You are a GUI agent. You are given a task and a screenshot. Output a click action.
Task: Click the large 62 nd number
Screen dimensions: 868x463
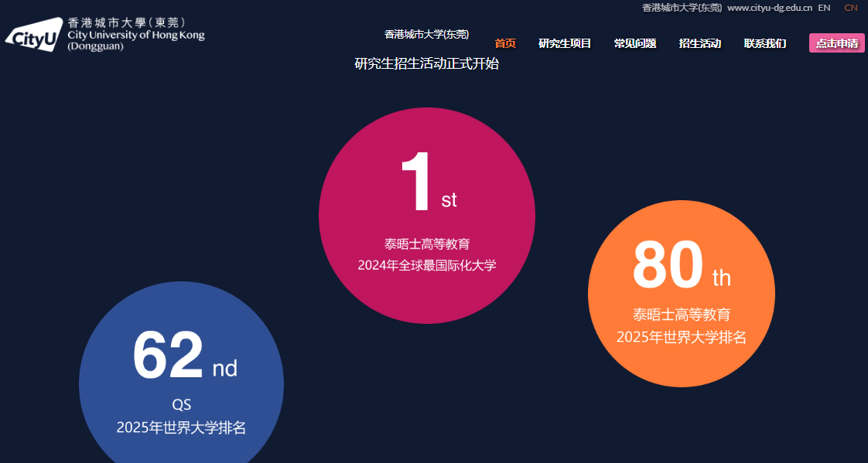click(185, 355)
